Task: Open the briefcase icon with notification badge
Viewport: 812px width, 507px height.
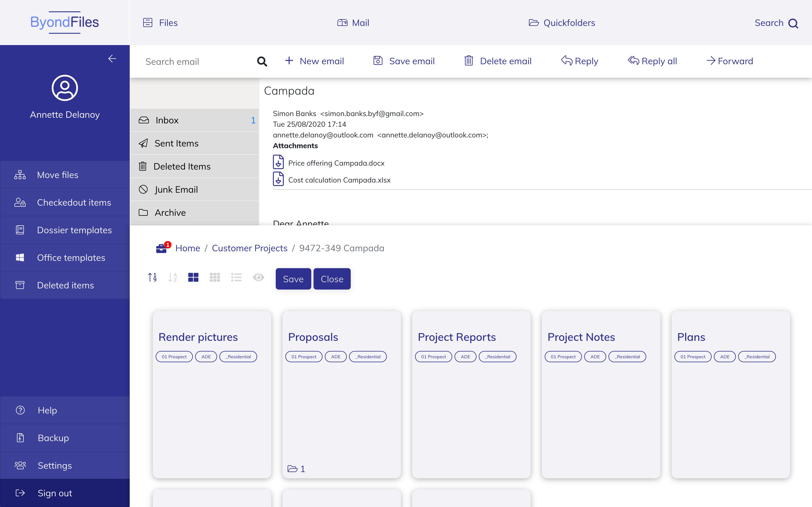Action: 161,248
